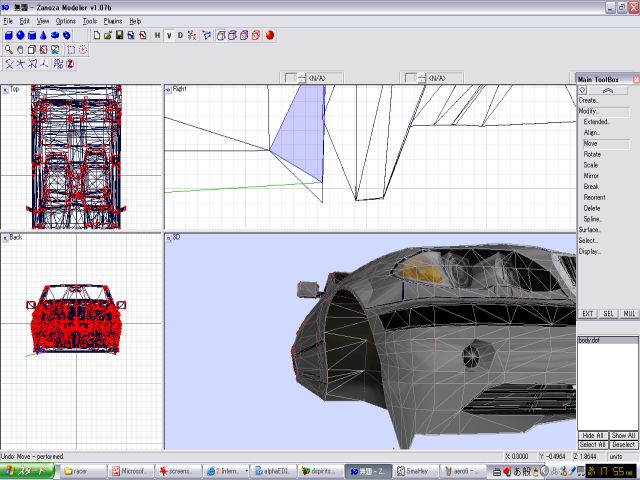This screenshot has height=480, width=640.
Task: Select the Rotate command in toolbox
Action: coord(592,154)
